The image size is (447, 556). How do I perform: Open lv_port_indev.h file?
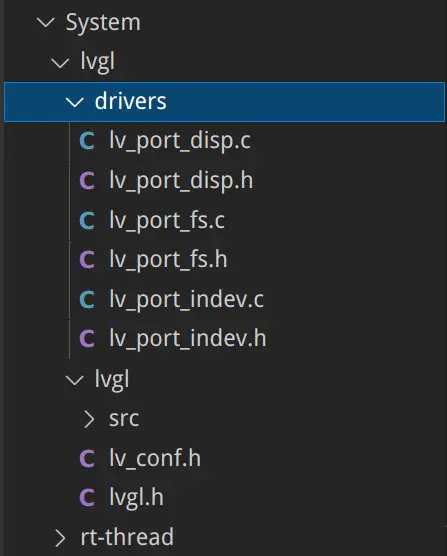188,339
